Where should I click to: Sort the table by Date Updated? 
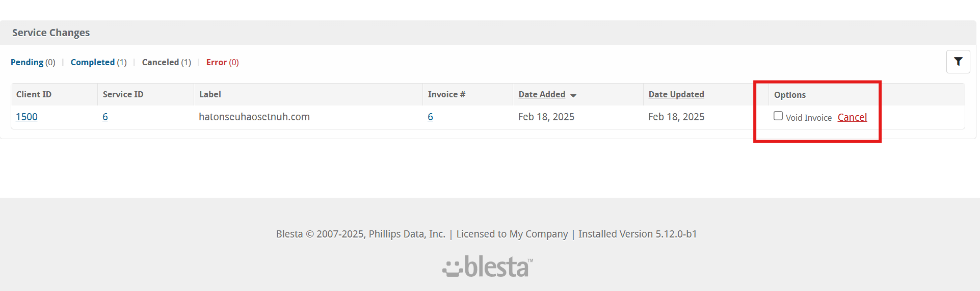[x=676, y=94]
